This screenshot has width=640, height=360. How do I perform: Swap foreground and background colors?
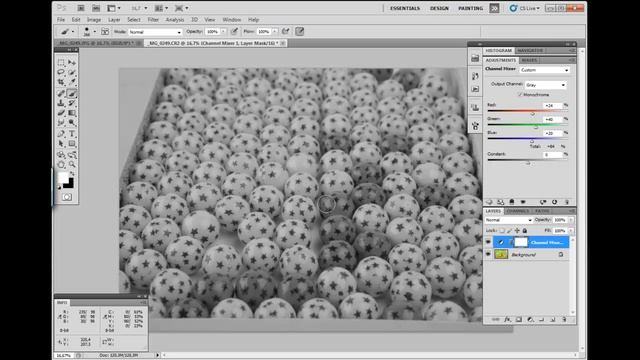point(72,173)
